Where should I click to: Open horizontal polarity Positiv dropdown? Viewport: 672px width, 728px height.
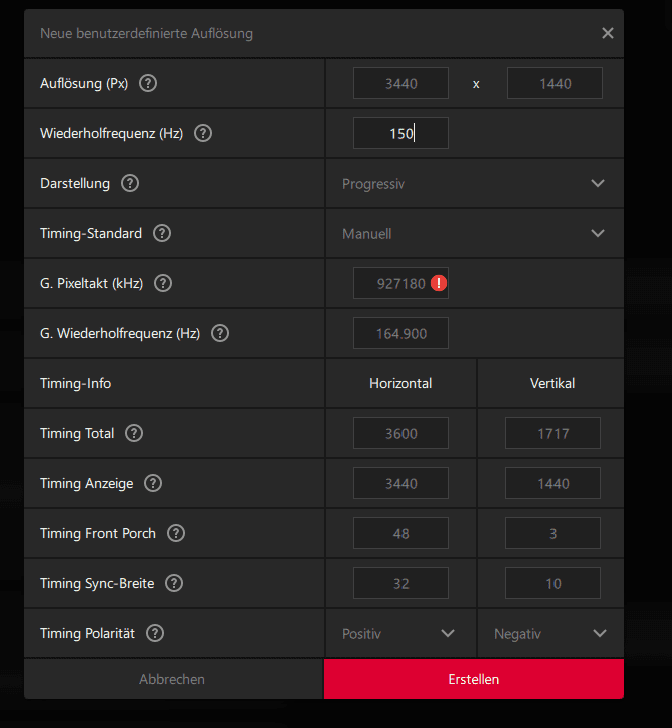(400, 633)
